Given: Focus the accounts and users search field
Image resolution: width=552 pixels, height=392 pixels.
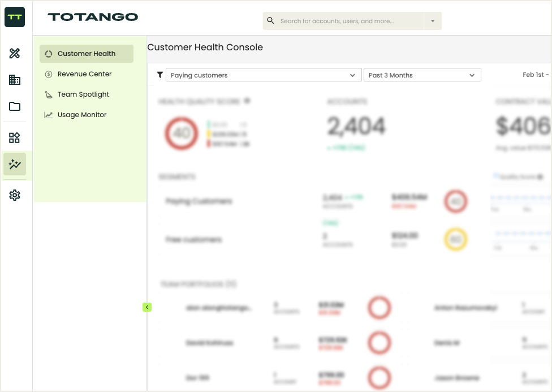Looking at the screenshot, I should coord(343,21).
